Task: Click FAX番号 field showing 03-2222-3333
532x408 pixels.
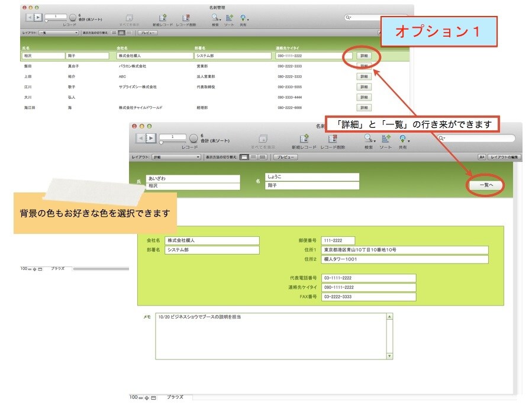Action: [369, 297]
